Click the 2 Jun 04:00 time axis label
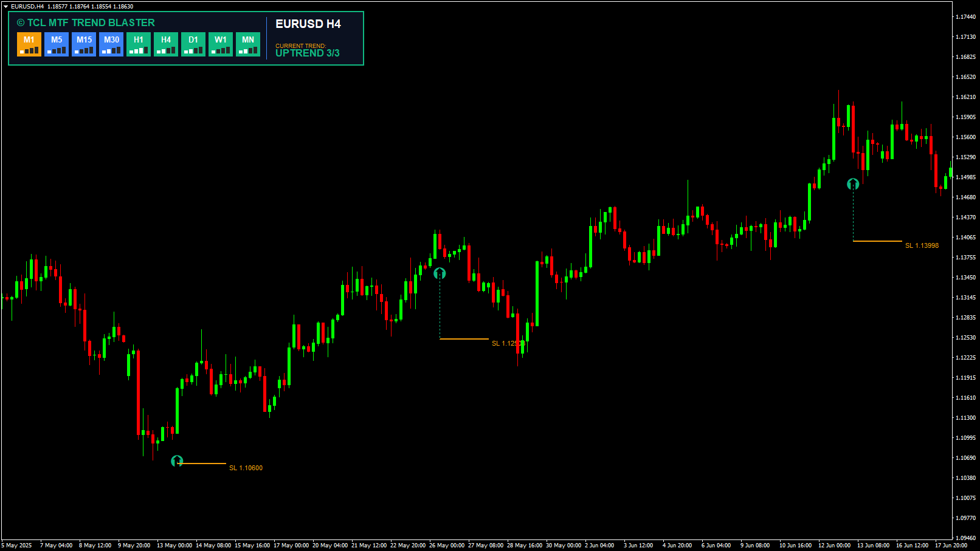Viewport: 980px width, 551px height. [599, 545]
